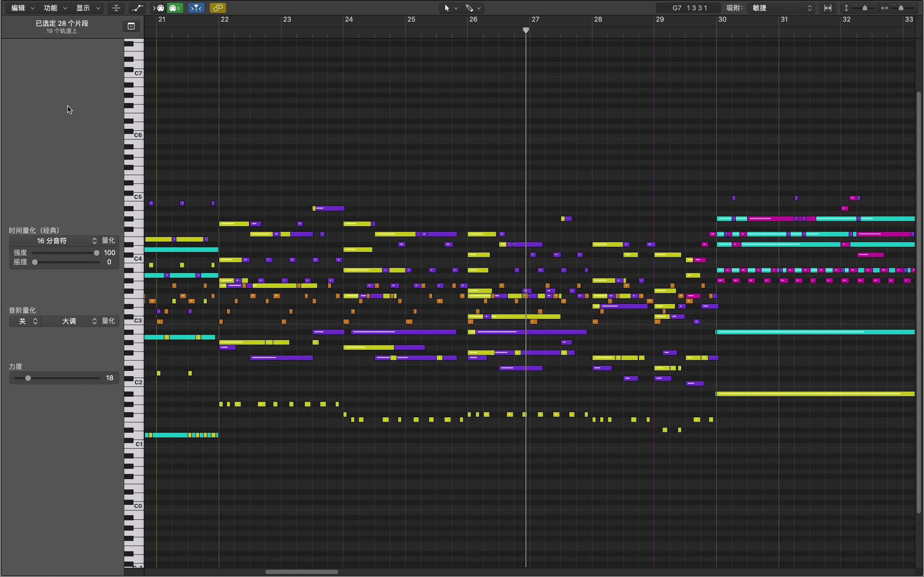Click the playhead marker in the ruler
The width and height of the screenshot is (924, 577).
click(526, 30)
